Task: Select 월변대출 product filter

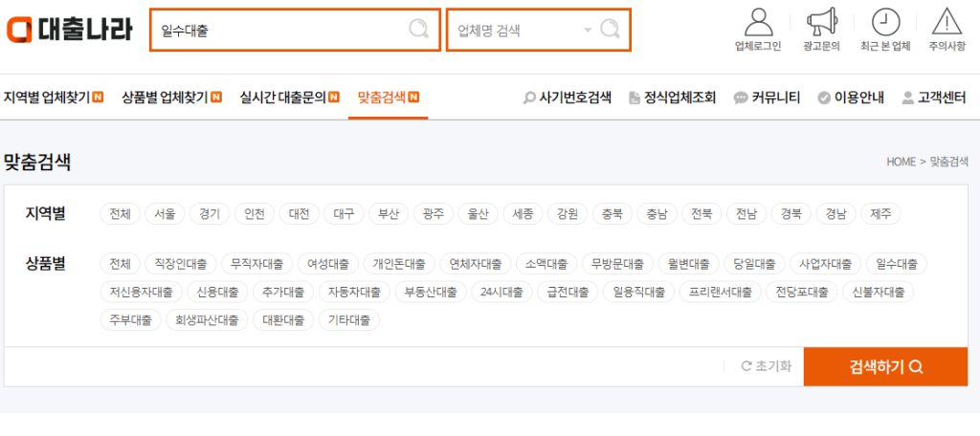Action: pos(689,264)
